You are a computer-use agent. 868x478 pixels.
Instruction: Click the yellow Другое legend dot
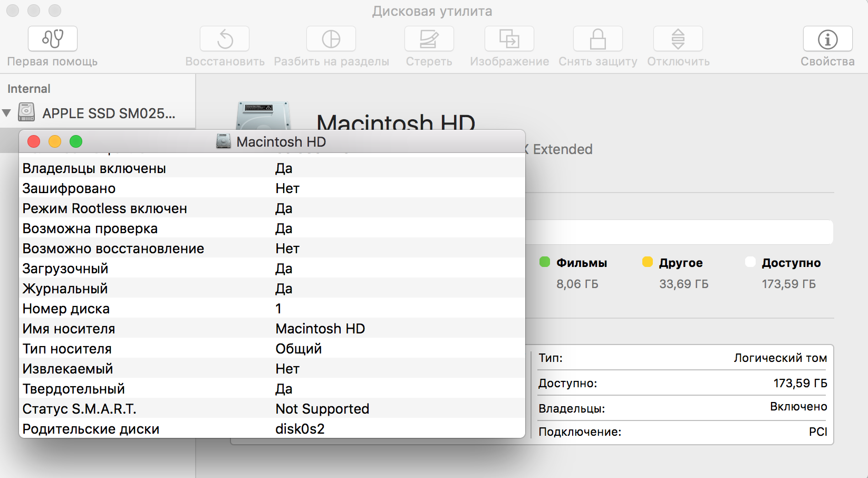(648, 262)
